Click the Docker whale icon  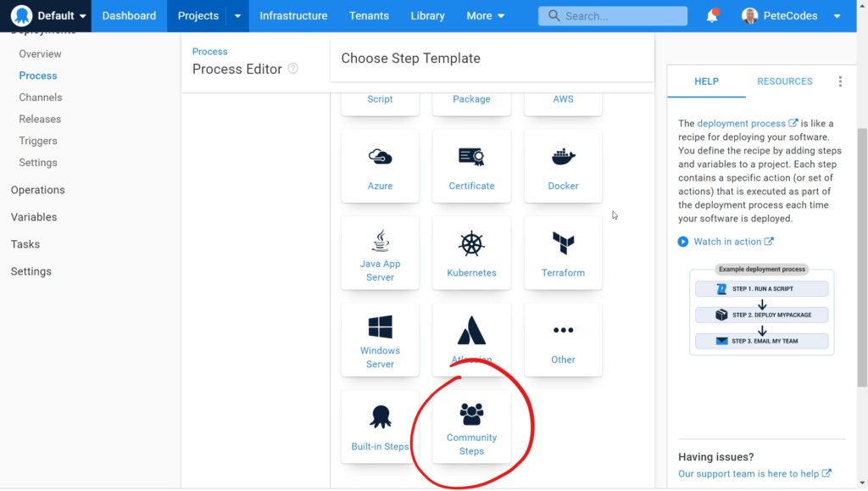tap(564, 157)
